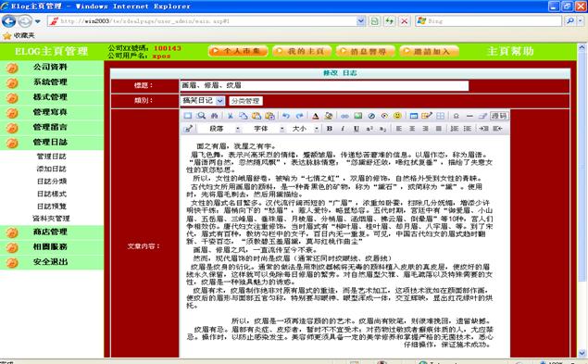This screenshot has height=364, width=588.
Task: Click the Redo arrow icon
Action: coord(299,116)
